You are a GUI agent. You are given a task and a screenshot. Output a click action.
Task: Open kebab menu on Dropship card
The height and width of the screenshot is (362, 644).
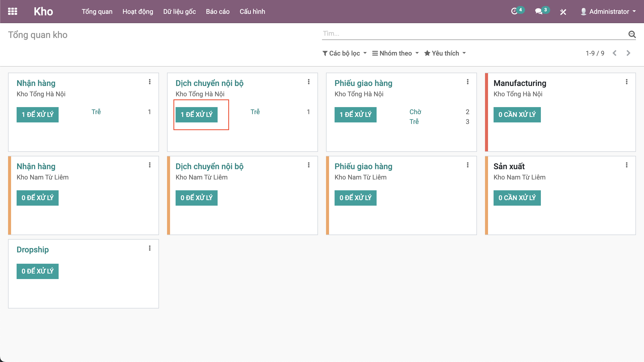(150, 248)
